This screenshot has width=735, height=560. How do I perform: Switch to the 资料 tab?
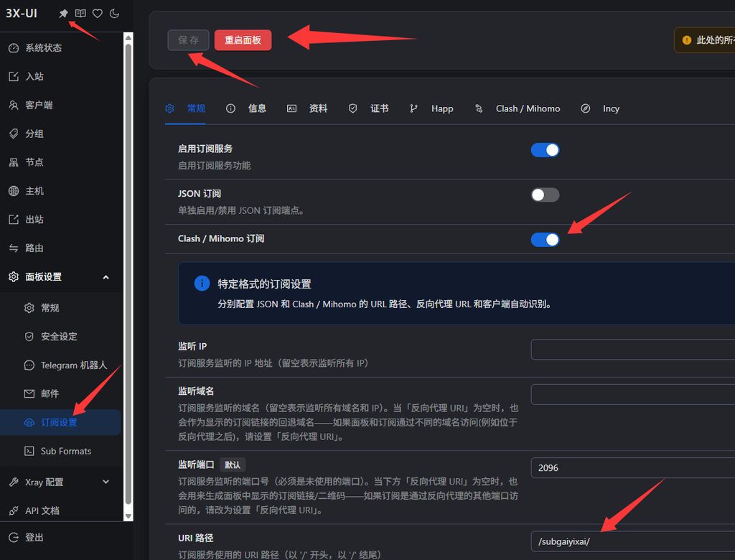[307, 109]
